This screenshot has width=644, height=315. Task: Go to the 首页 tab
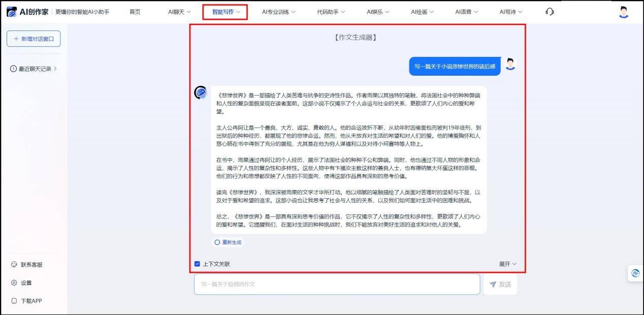point(135,12)
